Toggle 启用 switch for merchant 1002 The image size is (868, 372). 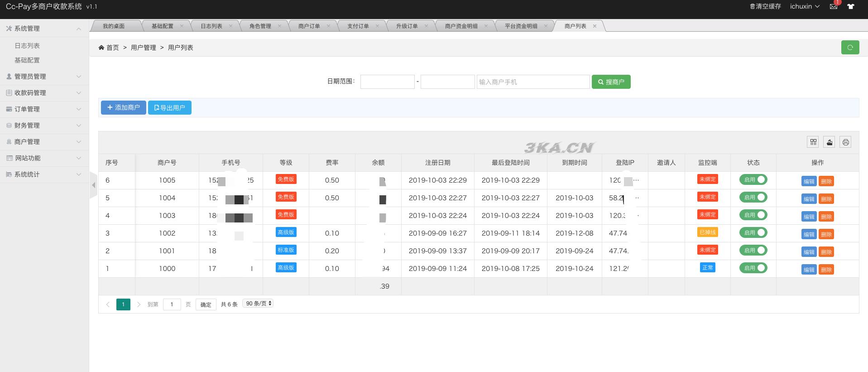[x=753, y=232]
